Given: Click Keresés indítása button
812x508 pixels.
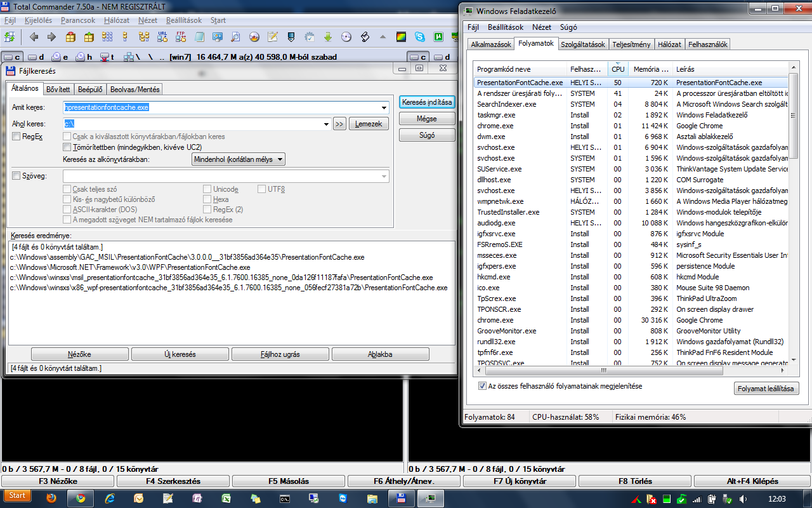Looking at the screenshot, I should tap(427, 102).
